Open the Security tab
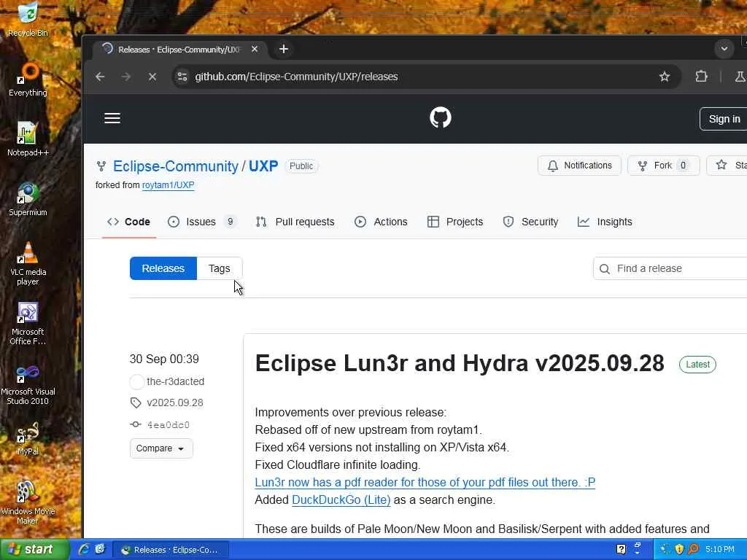The height and width of the screenshot is (560, 747). [x=530, y=222]
